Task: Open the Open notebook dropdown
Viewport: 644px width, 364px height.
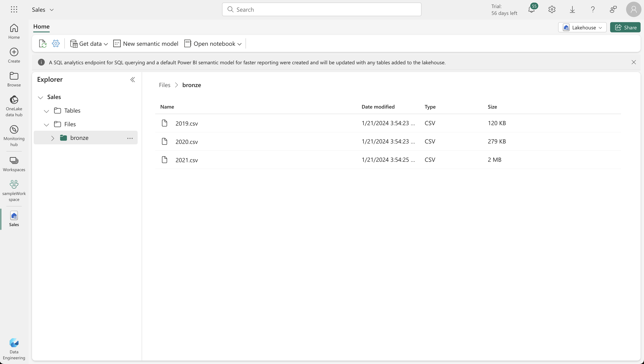Action: 213,44
